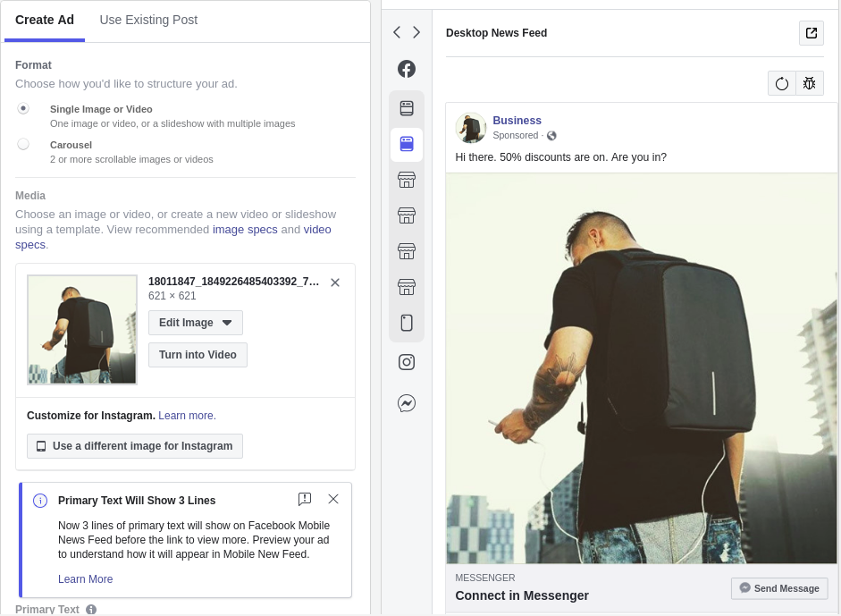Image resolution: width=841 pixels, height=616 pixels.
Task: Click the right chevron above preview icons
Action: [416, 32]
